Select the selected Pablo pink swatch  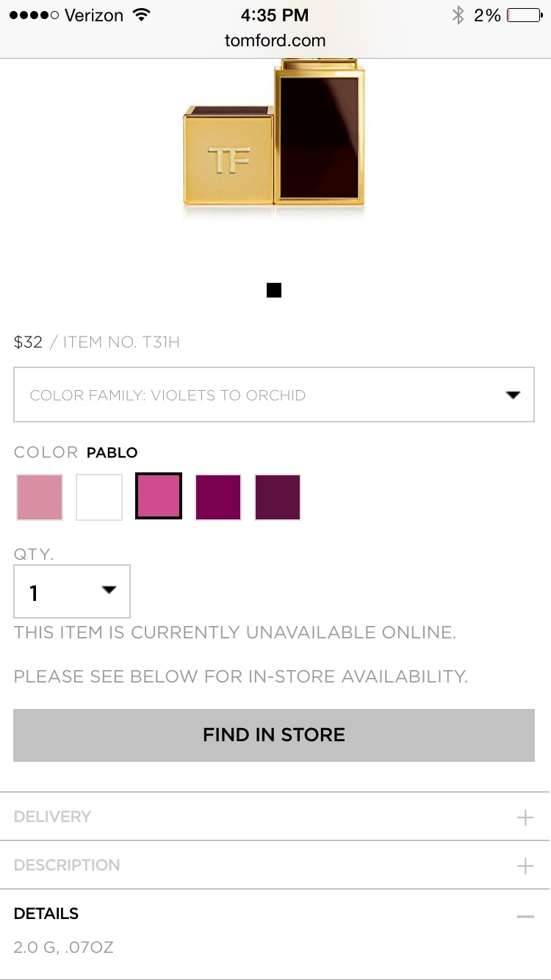(159, 496)
